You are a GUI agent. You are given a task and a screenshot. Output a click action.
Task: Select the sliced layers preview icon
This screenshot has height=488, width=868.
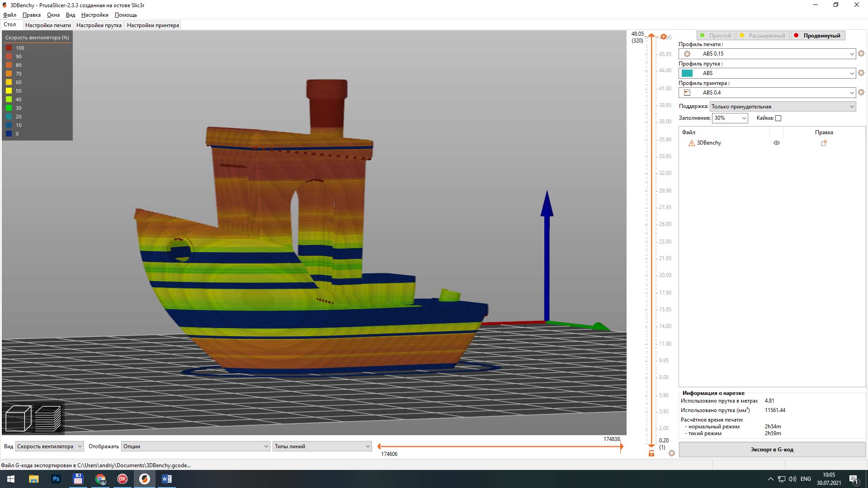pyautogui.click(x=48, y=418)
